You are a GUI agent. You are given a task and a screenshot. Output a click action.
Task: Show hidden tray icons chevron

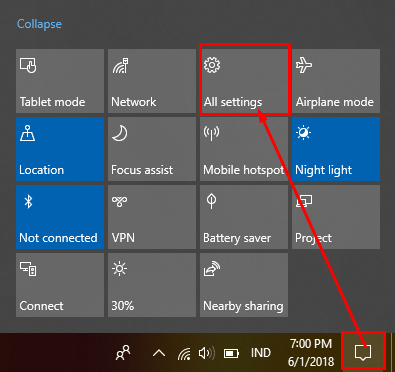pos(159,353)
